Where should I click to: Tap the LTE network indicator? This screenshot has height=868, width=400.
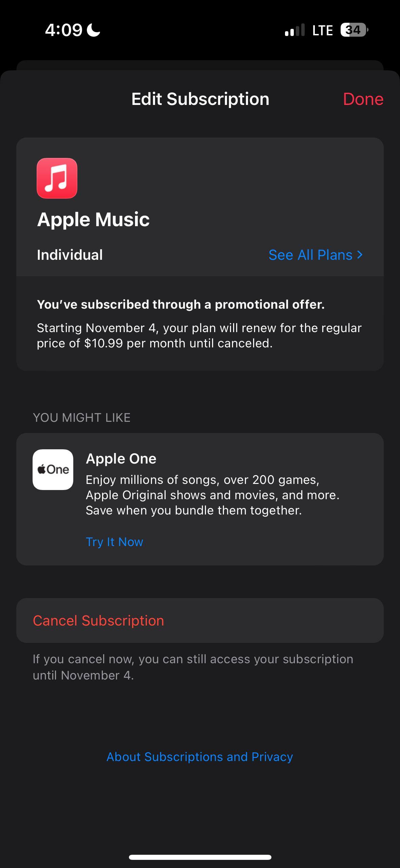tap(322, 31)
